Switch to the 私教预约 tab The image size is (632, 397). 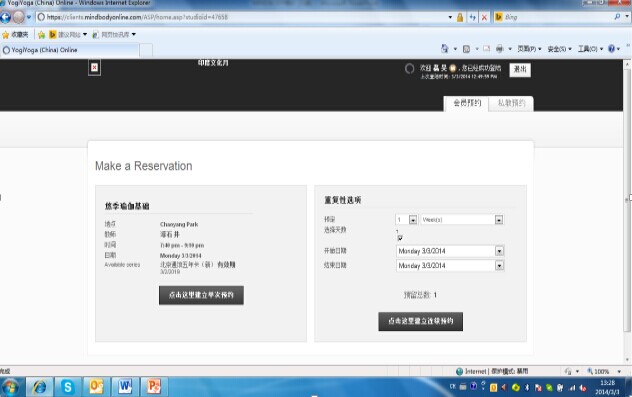pos(511,103)
